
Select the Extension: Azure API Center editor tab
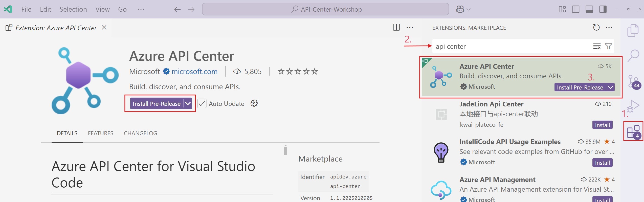click(56, 28)
